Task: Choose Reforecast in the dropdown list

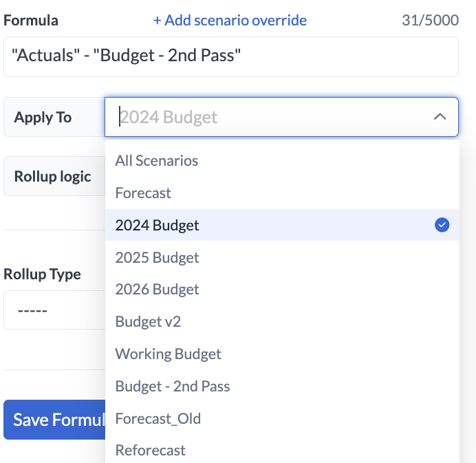Action: 151,451
